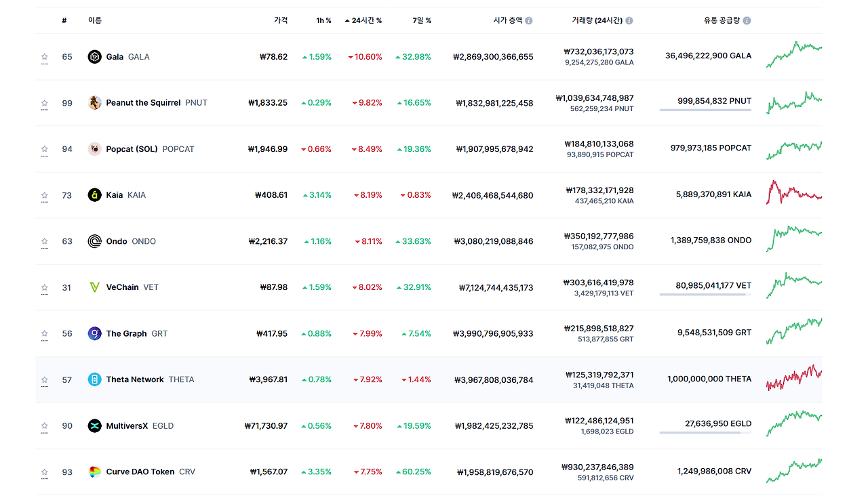Screen dimensions: 868x502
Task: Click the Theta Network logo
Action: click(94, 379)
